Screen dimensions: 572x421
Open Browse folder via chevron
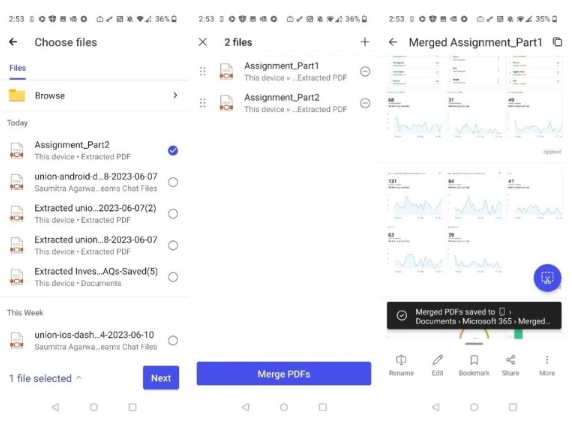pyautogui.click(x=175, y=95)
